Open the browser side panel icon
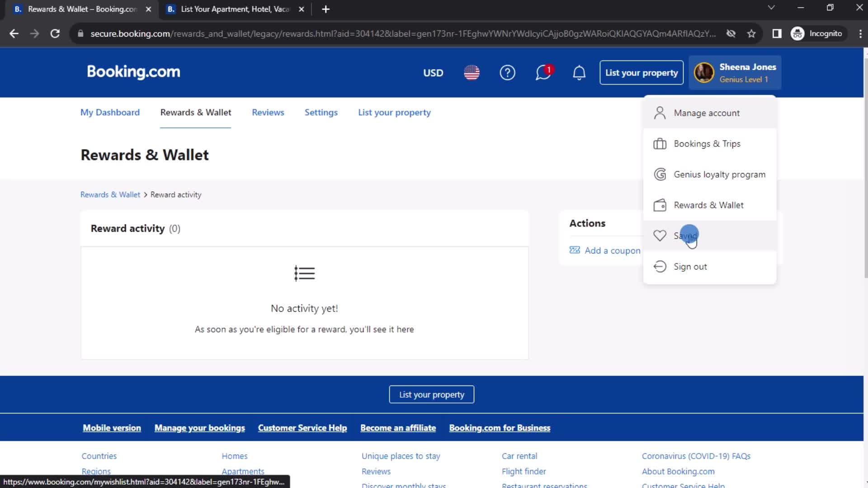Viewport: 868px width, 488px height. [777, 33]
